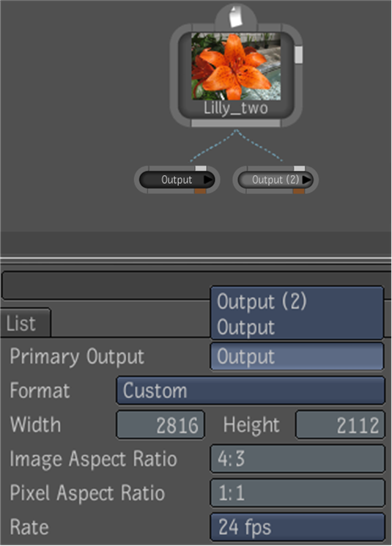
Task: Click the orange tab under Output (2) node
Action: [299, 191]
